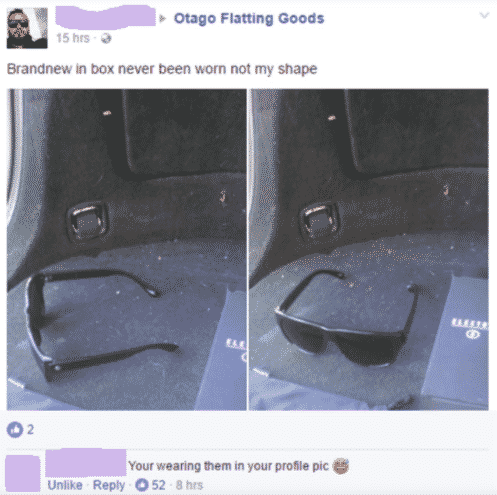The image size is (497, 495).
Task: Click the laughing emoji in the comment
Action: coord(341,466)
